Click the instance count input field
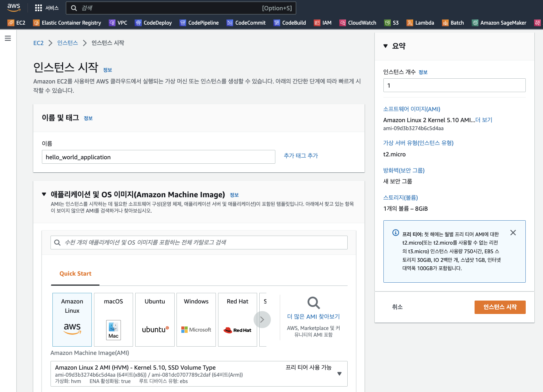Screen dimensions: 543x392 pyautogui.click(x=454, y=85)
